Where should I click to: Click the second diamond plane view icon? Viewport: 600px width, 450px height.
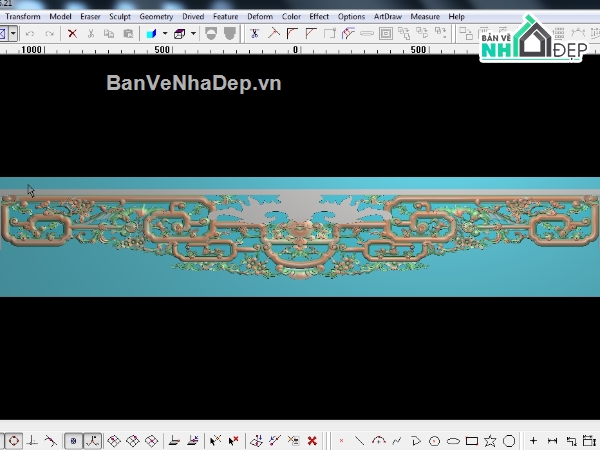click(x=133, y=441)
